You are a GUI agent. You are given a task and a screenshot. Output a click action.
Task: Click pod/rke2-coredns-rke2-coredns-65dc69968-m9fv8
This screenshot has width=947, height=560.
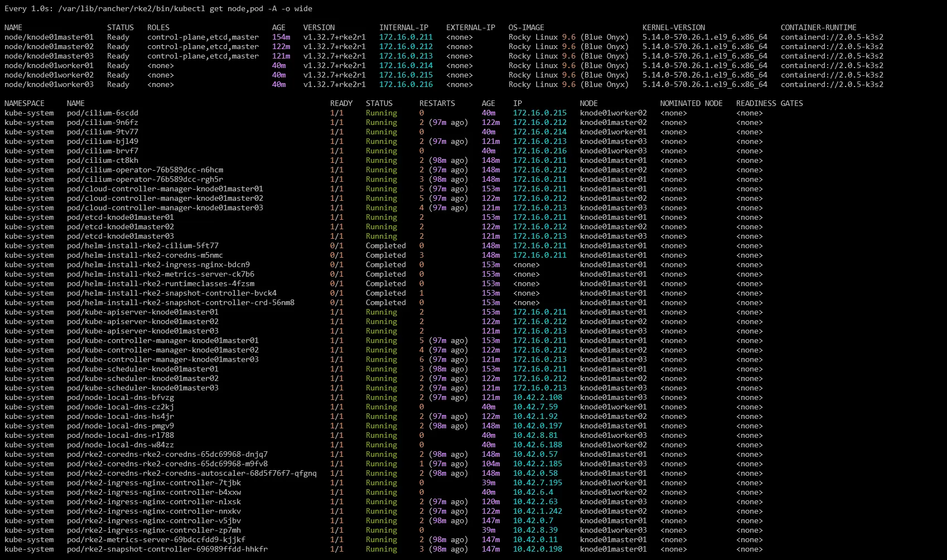coord(167,464)
